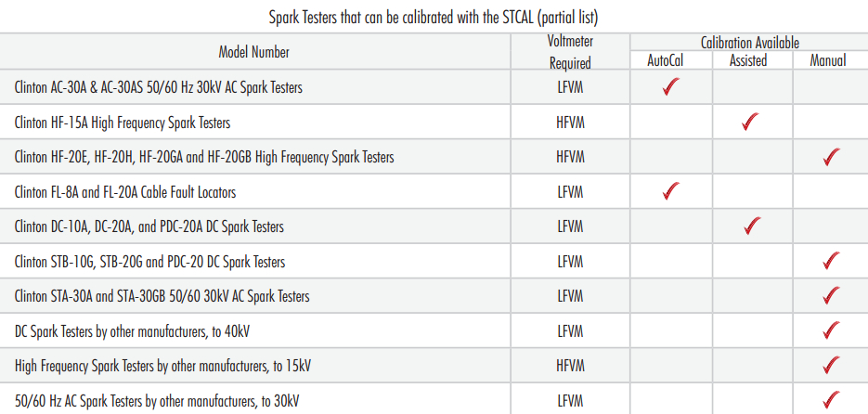
Task: Click the Manual checkmark for HF-20E row
Action: (x=832, y=157)
